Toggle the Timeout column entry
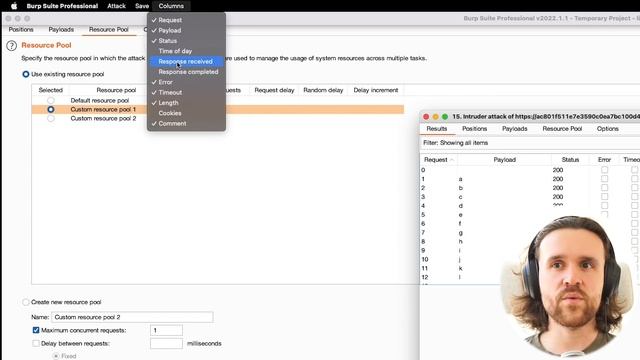Viewport: 640px width, 360px height. [186, 92]
